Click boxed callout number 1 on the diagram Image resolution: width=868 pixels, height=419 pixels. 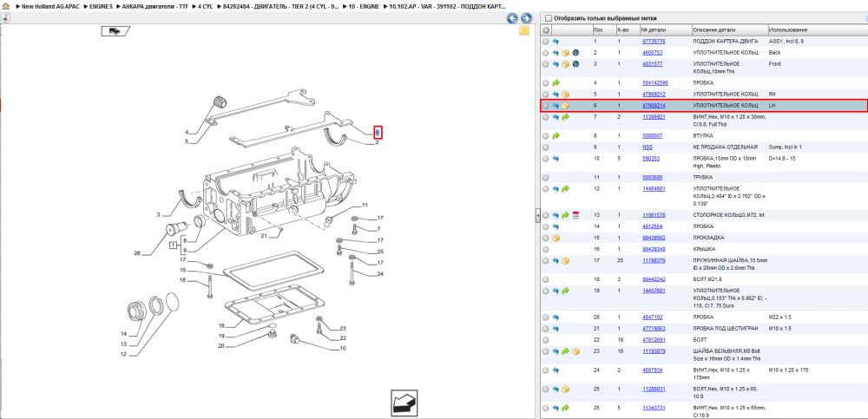pyautogui.click(x=173, y=244)
